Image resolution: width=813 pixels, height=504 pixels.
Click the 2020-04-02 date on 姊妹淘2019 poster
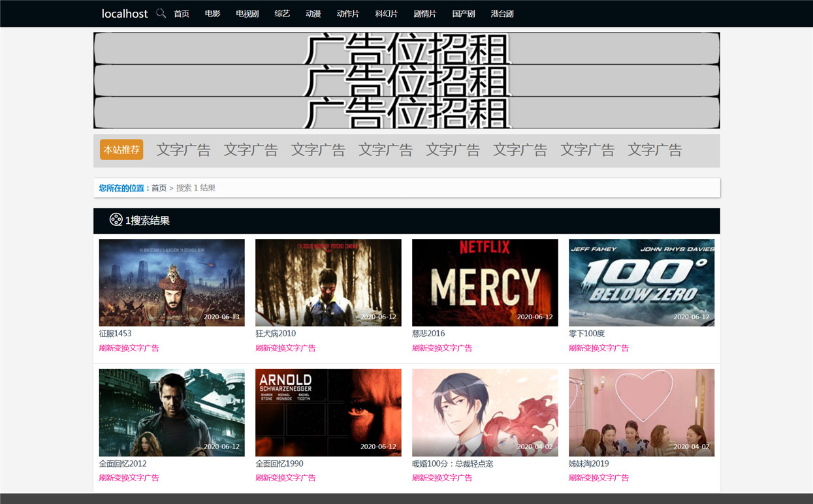692,447
